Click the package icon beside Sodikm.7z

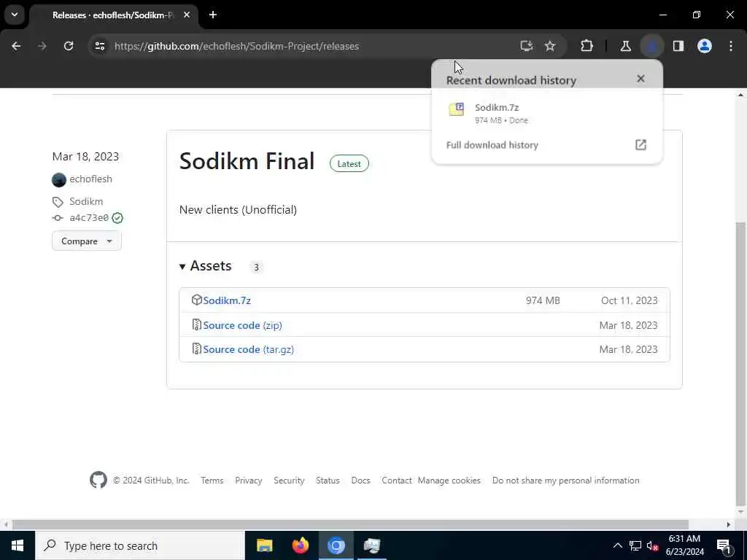[x=197, y=300]
